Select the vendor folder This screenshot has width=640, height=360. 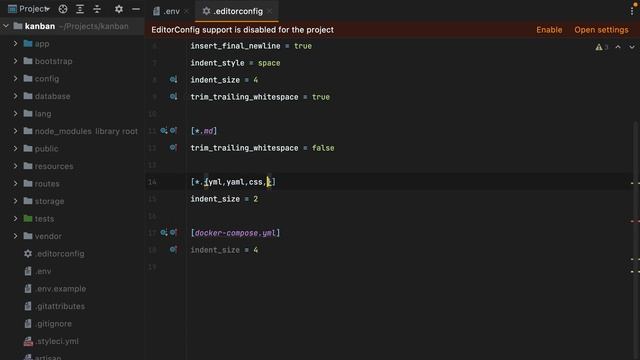click(48, 236)
